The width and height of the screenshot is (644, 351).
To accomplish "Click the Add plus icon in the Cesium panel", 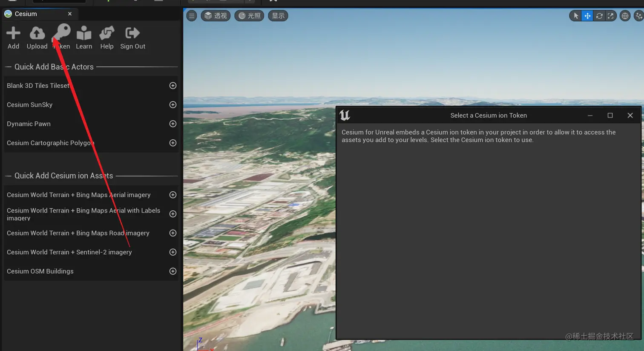I will [13, 33].
